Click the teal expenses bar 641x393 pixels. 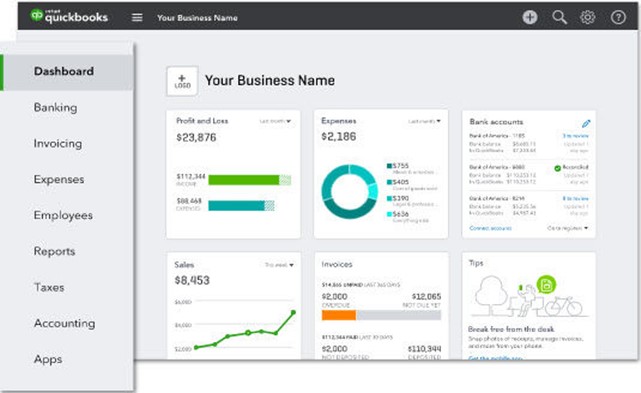pyautogui.click(x=241, y=206)
